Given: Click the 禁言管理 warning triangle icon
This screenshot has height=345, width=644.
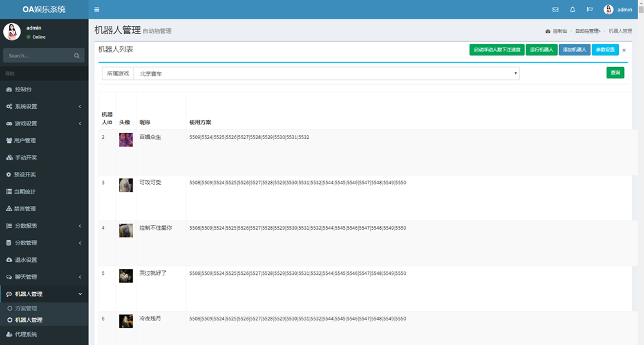Looking at the screenshot, I should tap(9, 209).
